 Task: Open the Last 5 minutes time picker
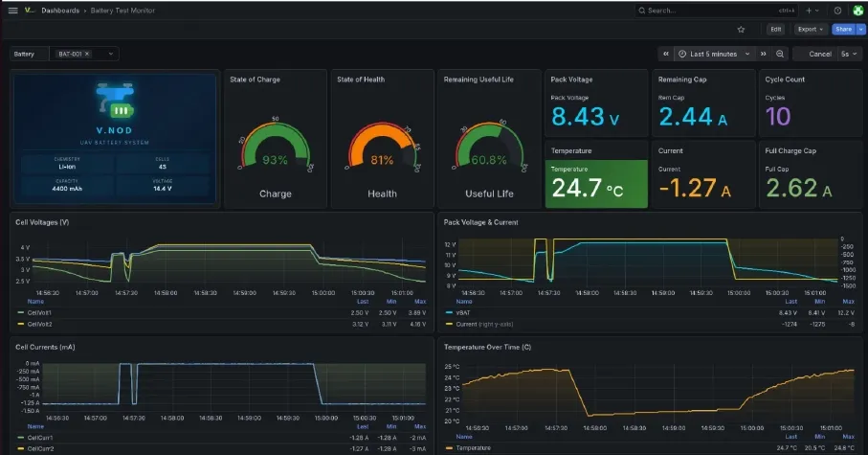[714, 54]
